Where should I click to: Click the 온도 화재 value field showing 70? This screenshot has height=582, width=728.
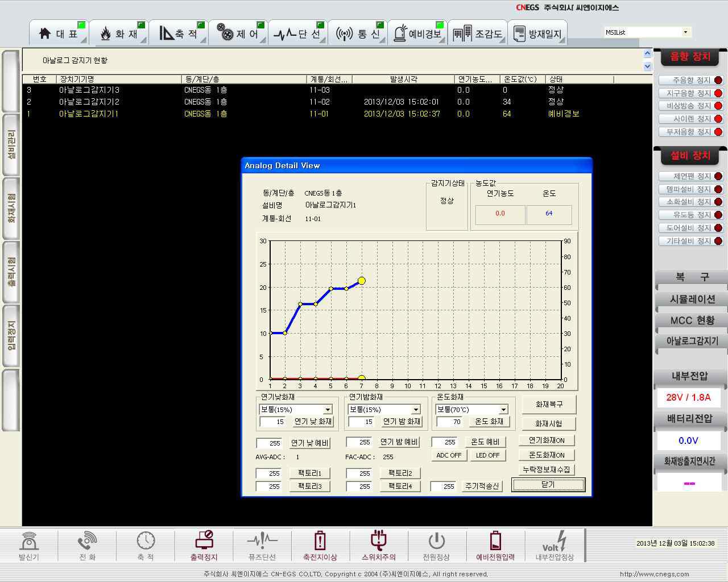coord(449,422)
